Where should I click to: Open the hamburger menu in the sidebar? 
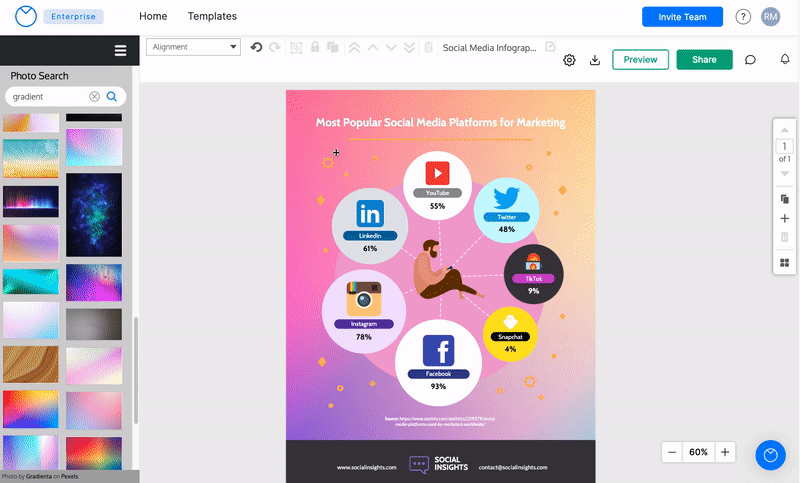tap(120, 50)
